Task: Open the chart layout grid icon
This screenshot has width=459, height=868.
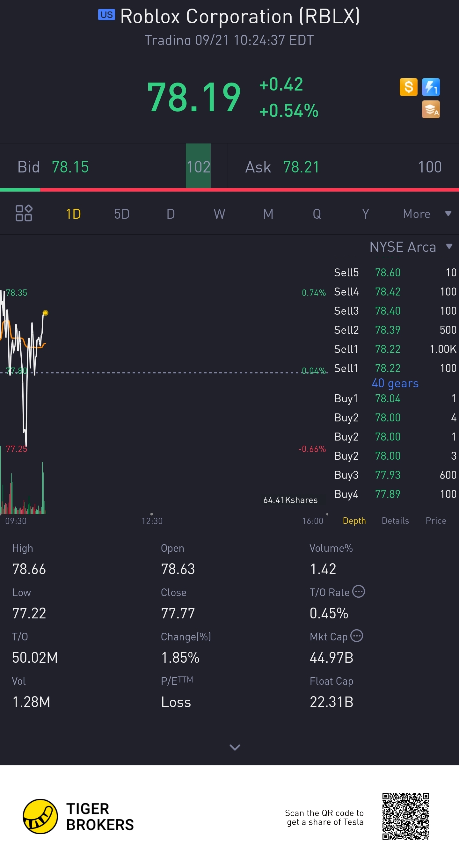Action: click(x=24, y=213)
